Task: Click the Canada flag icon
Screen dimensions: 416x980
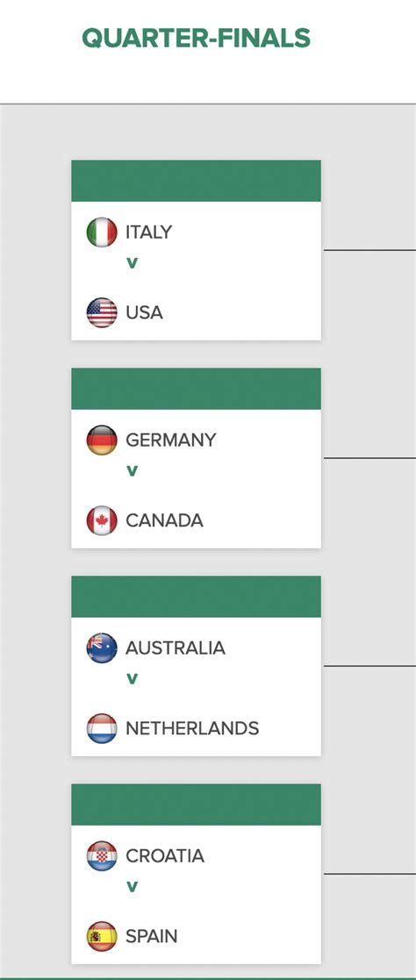Action: coord(101,520)
